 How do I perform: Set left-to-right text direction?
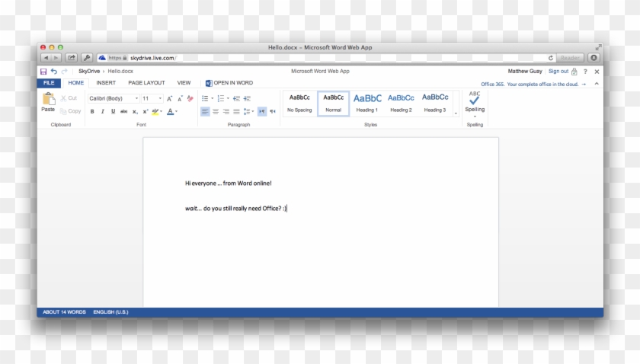click(x=262, y=111)
